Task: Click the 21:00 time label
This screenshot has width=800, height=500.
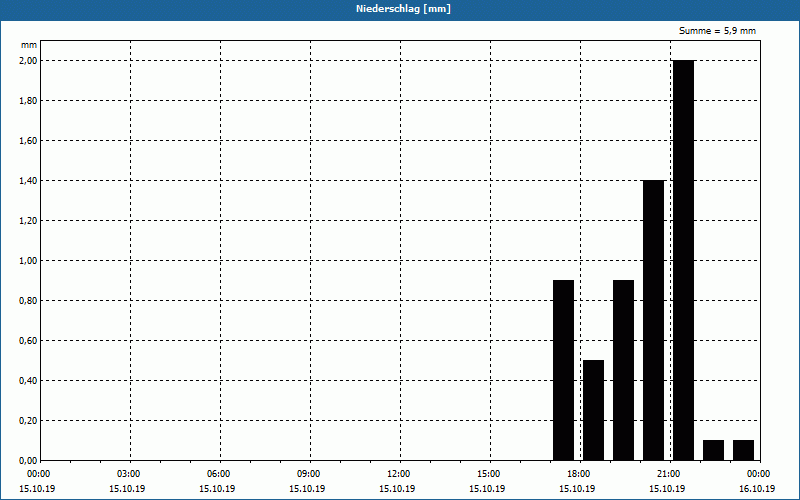Action: (669, 474)
